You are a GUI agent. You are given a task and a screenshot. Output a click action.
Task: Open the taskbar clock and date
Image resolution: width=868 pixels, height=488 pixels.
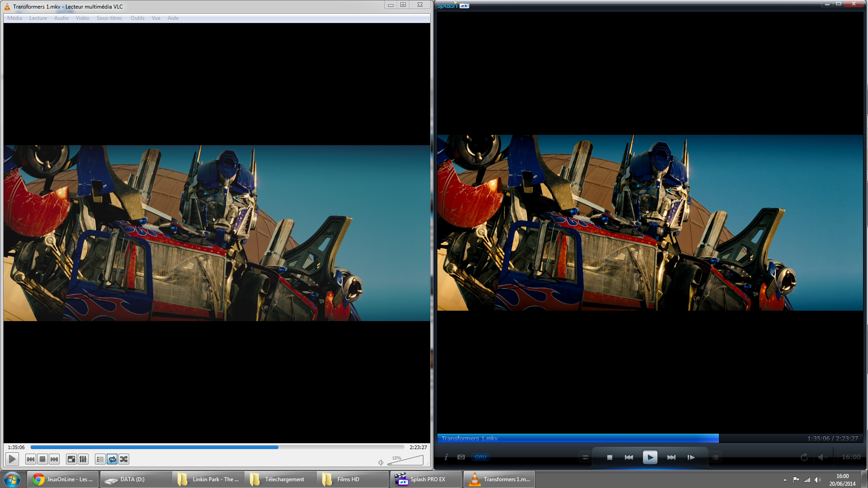[x=842, y=480]
